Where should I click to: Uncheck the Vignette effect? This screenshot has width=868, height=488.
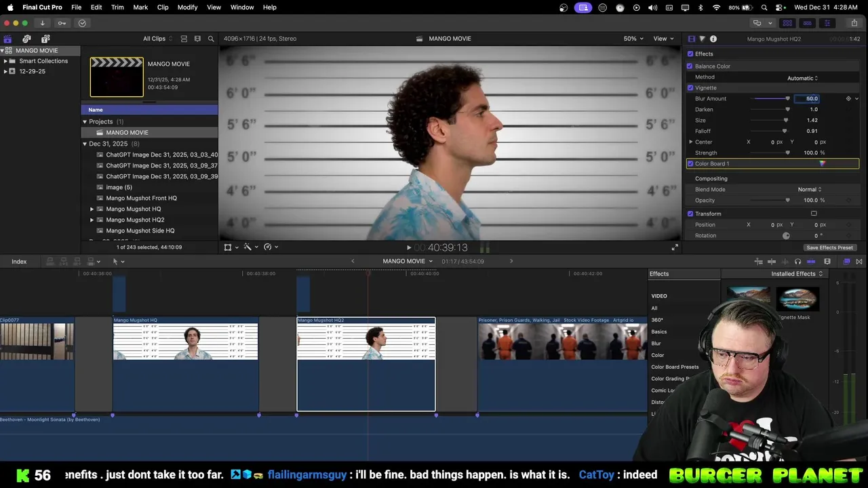point(690,87)
